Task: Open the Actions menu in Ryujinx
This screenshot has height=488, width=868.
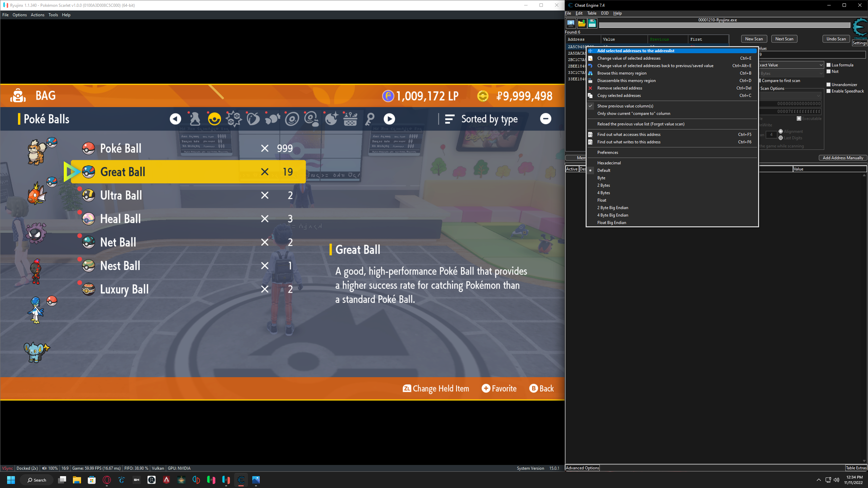Action: [38, 15]
